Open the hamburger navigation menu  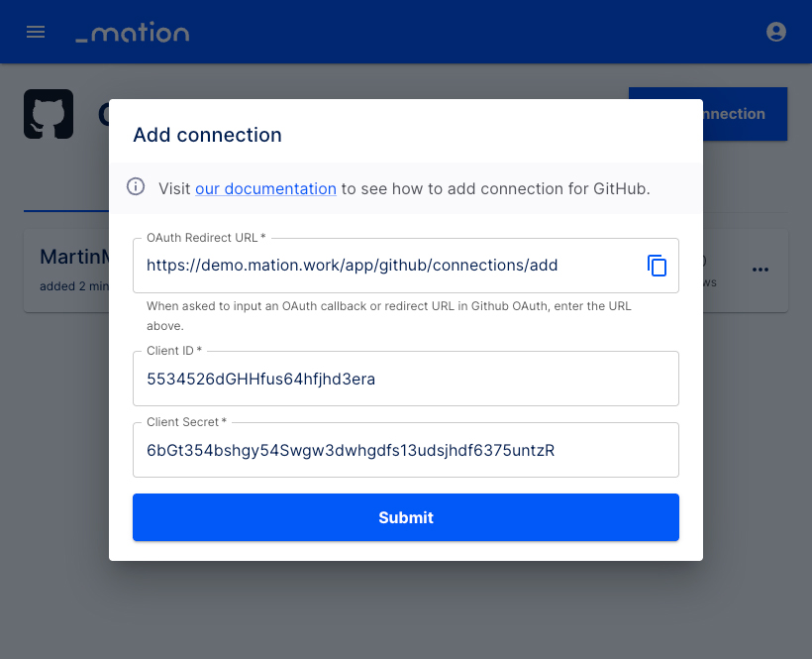pyautogui.click(x=36, y=32)
